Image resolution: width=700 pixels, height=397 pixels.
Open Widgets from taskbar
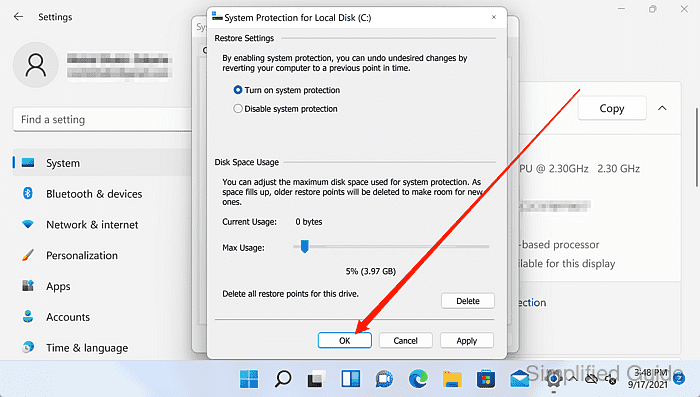click(x=350, y=379)
